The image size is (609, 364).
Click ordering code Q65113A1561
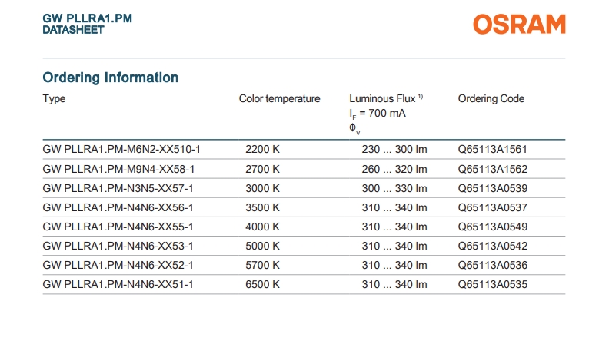[492, 150]
